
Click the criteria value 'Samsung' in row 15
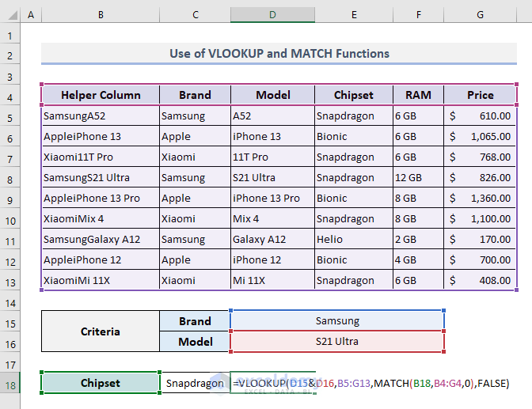(337, 321)
